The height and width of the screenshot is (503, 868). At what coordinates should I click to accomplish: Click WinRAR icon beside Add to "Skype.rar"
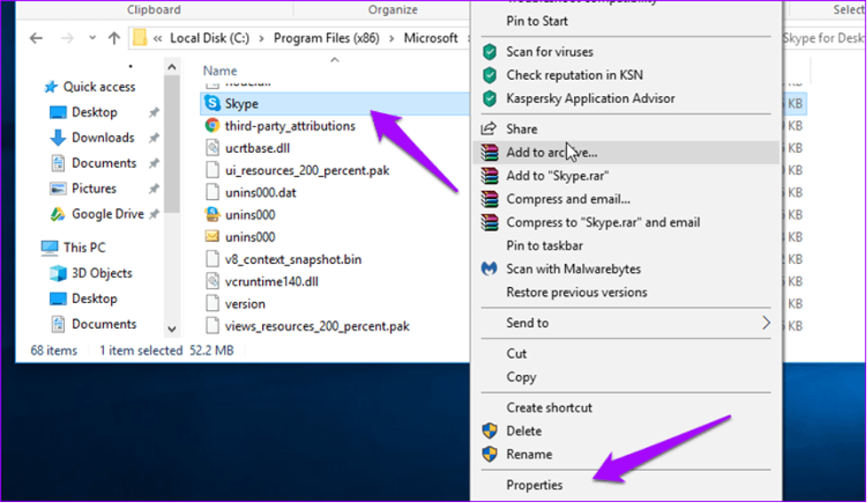490,176
